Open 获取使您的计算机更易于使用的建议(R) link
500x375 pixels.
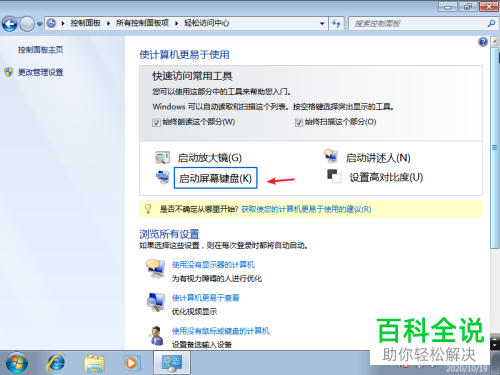(x=306, y=209)
